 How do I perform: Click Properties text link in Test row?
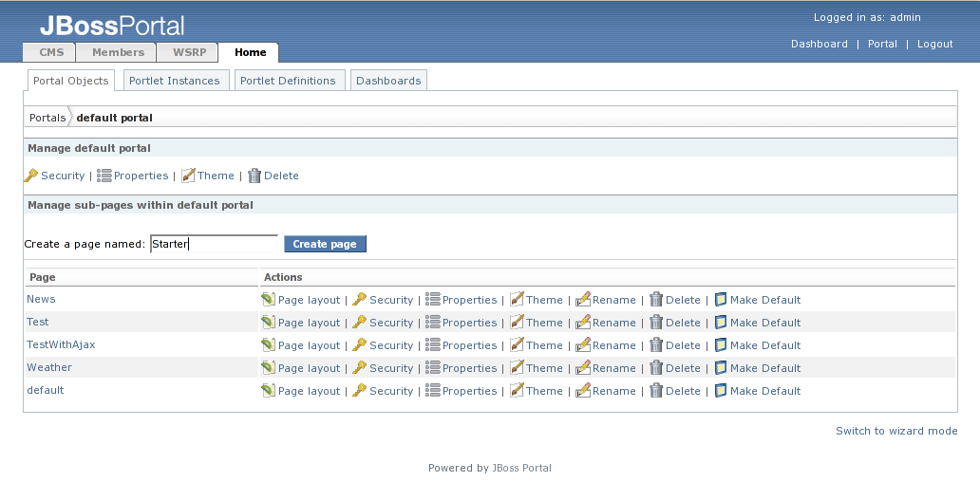pyautogui.click(x=469, y=323)
